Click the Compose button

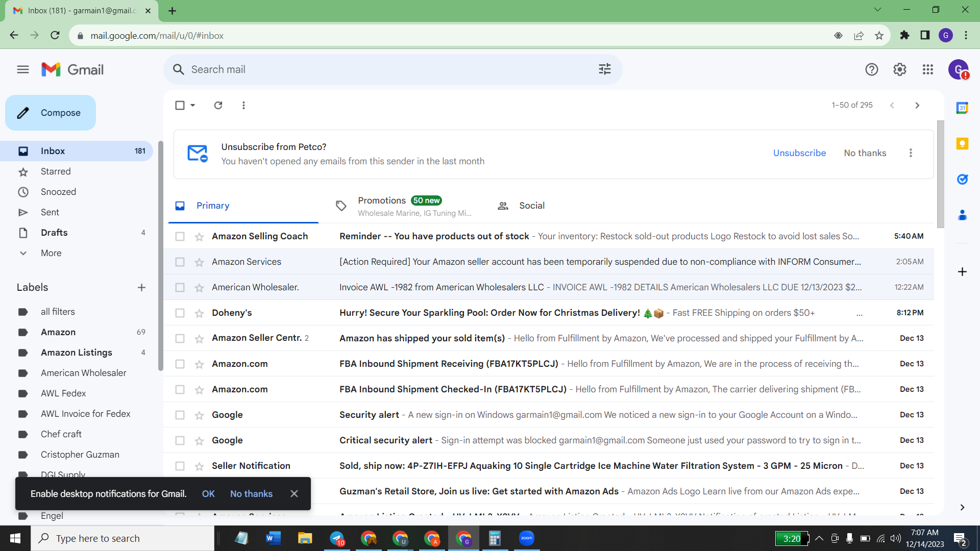coord(51,113)
